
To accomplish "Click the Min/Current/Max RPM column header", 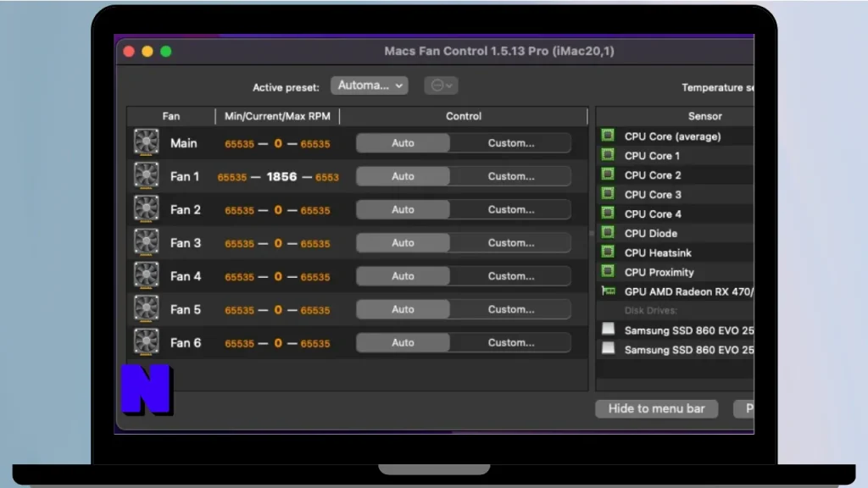I will (277, 116).
